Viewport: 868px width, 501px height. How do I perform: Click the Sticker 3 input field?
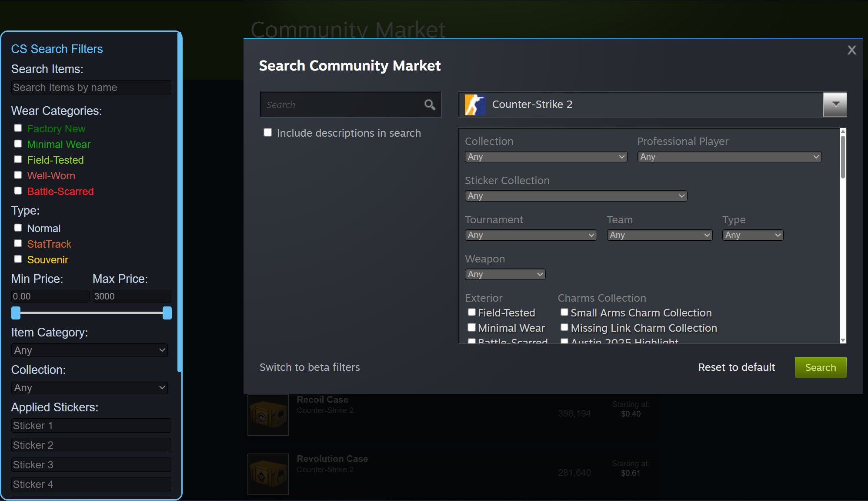pyautogui.click(x=91, y=465)
